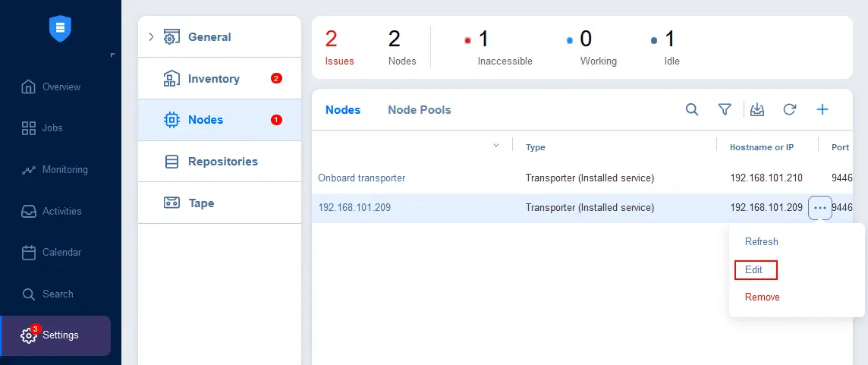Click the Port column header
Viewport: 868px width, 365px height.
(x=840, y=147)
